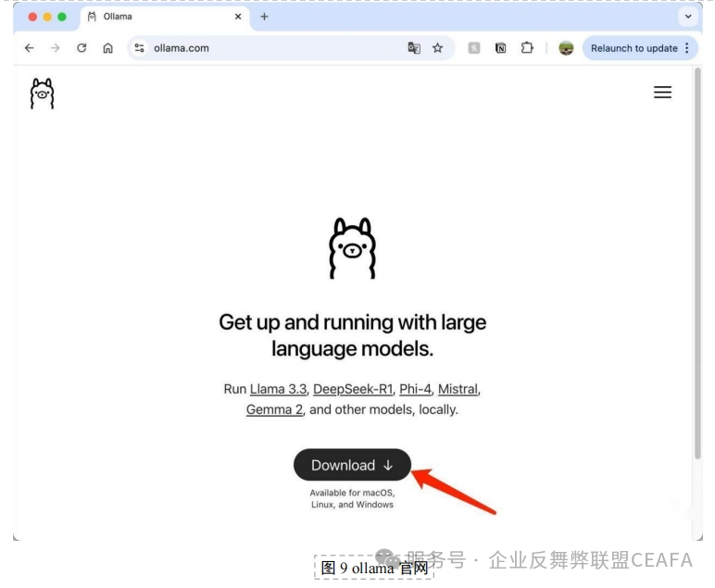The image size is (715, 588).
Task: Open the extensions puzzle icon
Action: pyautogui.click(x=527, y=48)
